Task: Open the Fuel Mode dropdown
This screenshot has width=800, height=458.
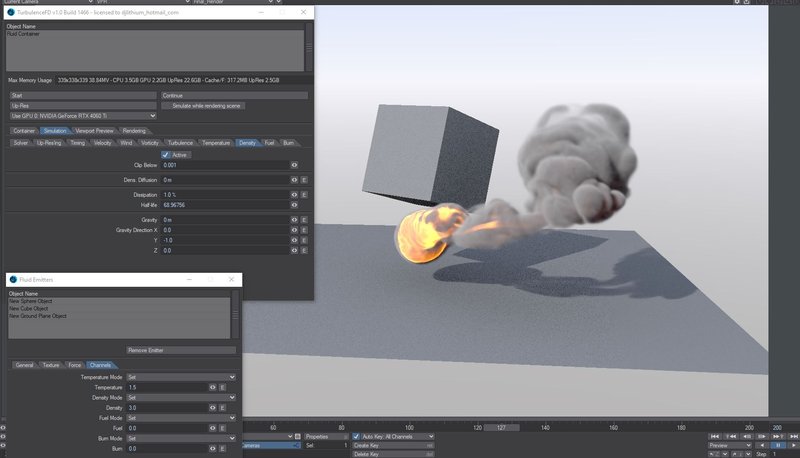Action: [x=181, y=418]
